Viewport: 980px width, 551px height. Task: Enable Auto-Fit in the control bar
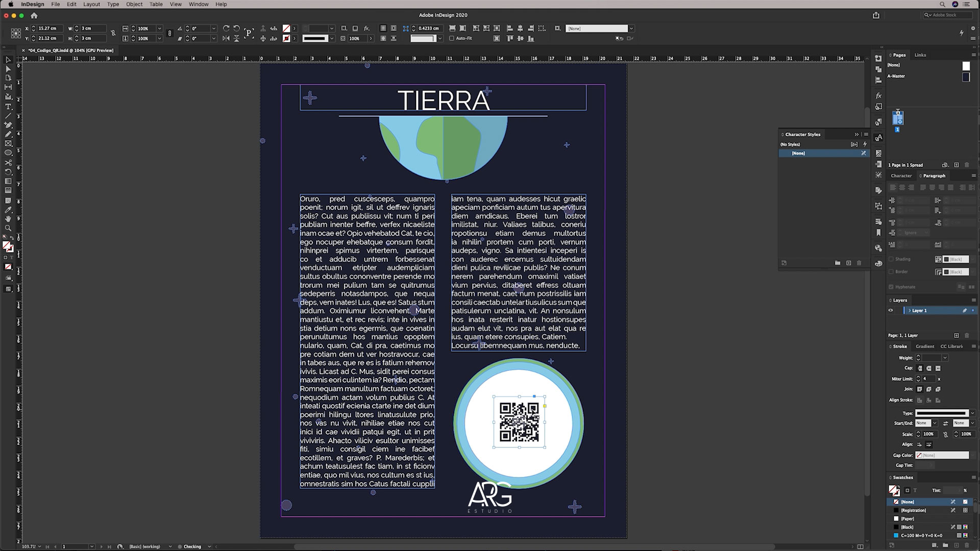(452, 38)
